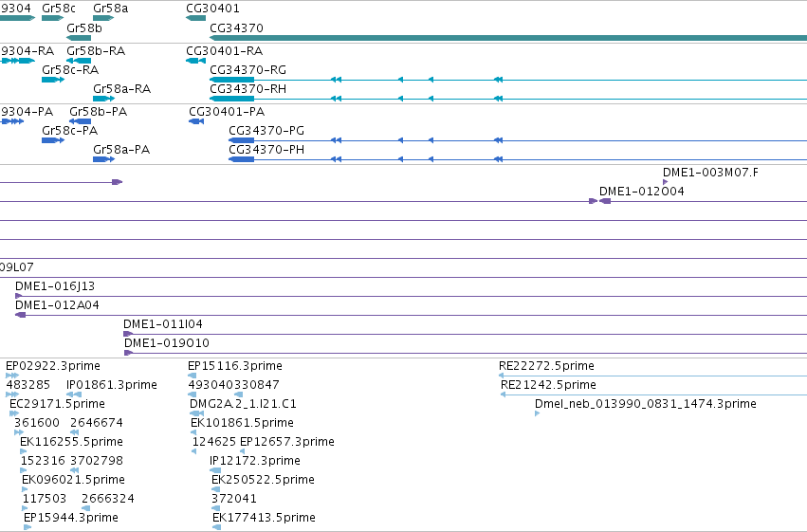Click the Gr58a-PA protein feature

tap(103, 159)
